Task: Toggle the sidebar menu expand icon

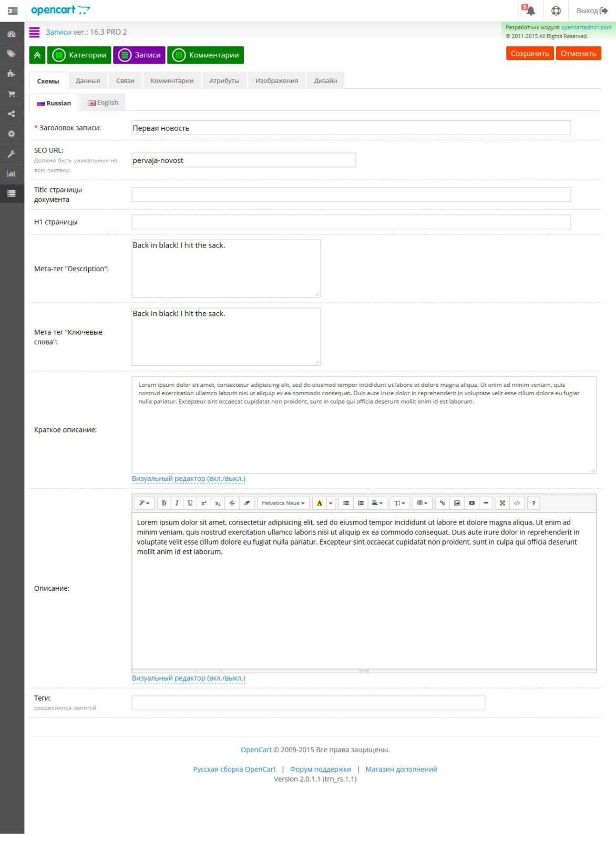Action: 13,11
